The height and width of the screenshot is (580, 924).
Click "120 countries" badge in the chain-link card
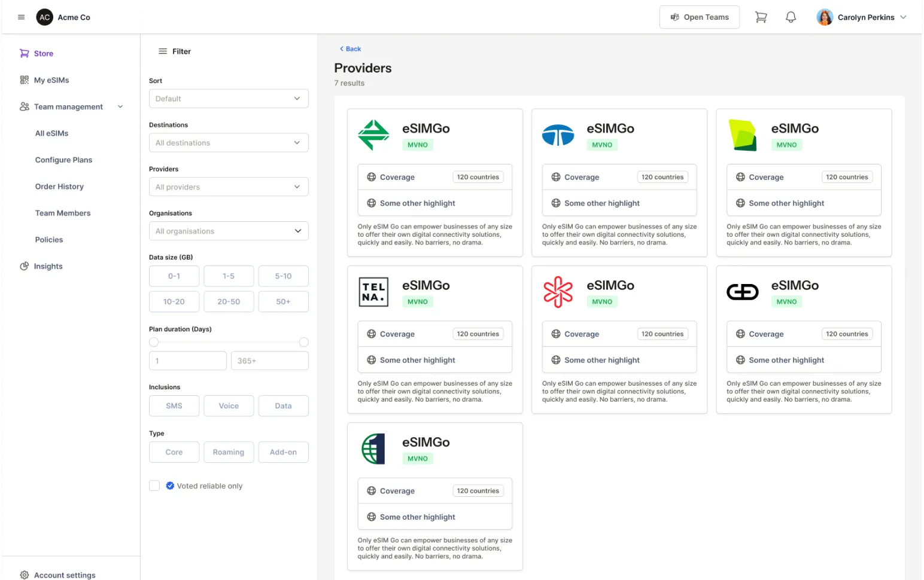point(847,334)
